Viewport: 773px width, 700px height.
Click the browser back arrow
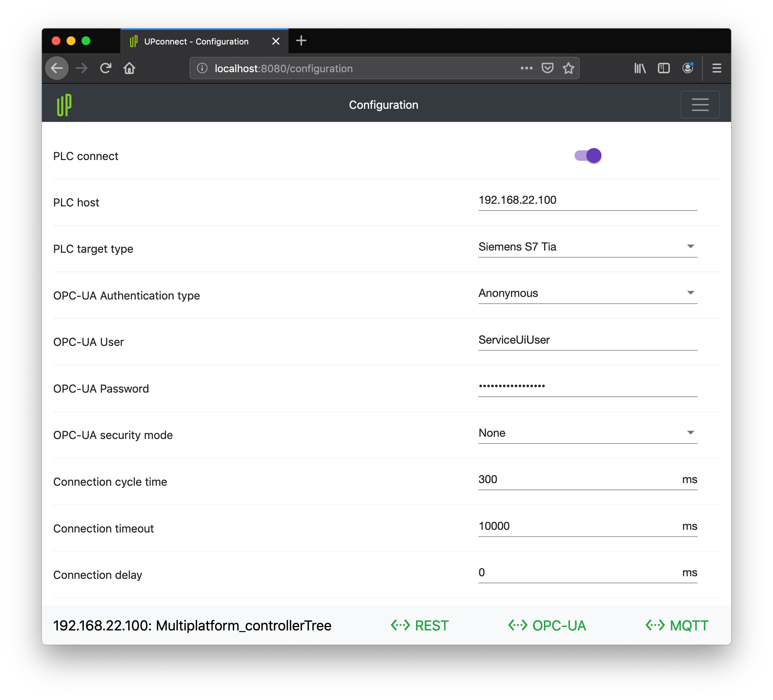[57, 68]
